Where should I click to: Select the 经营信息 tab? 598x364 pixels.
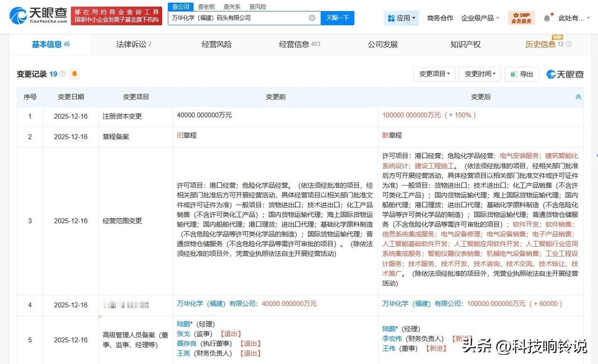299,44
